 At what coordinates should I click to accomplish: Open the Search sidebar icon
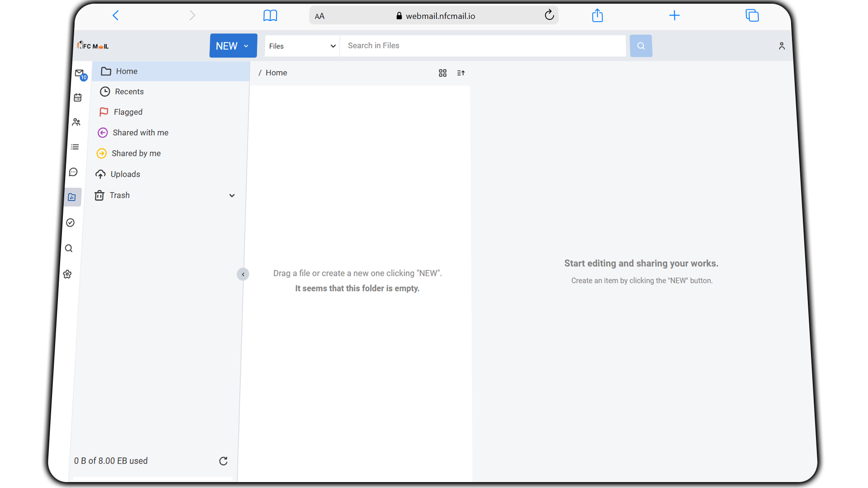69,249
